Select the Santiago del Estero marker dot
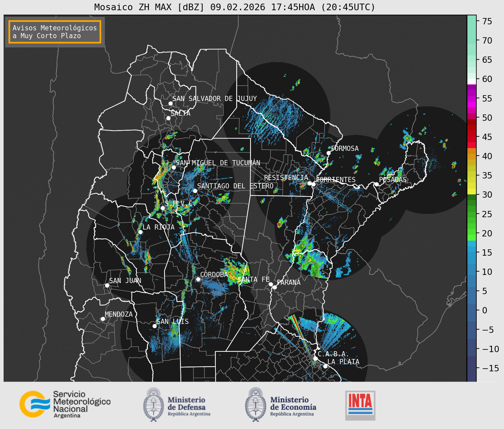 pos(195,191)
